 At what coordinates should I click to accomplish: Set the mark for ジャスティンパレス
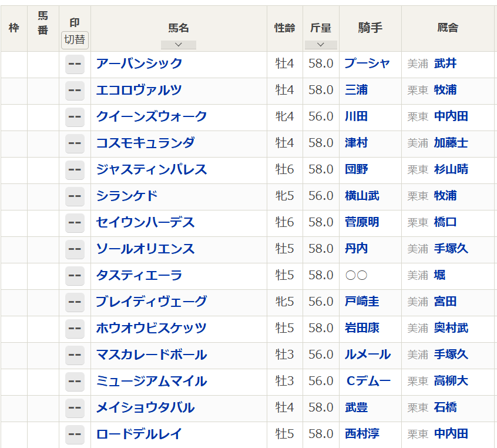click(75, 170)
